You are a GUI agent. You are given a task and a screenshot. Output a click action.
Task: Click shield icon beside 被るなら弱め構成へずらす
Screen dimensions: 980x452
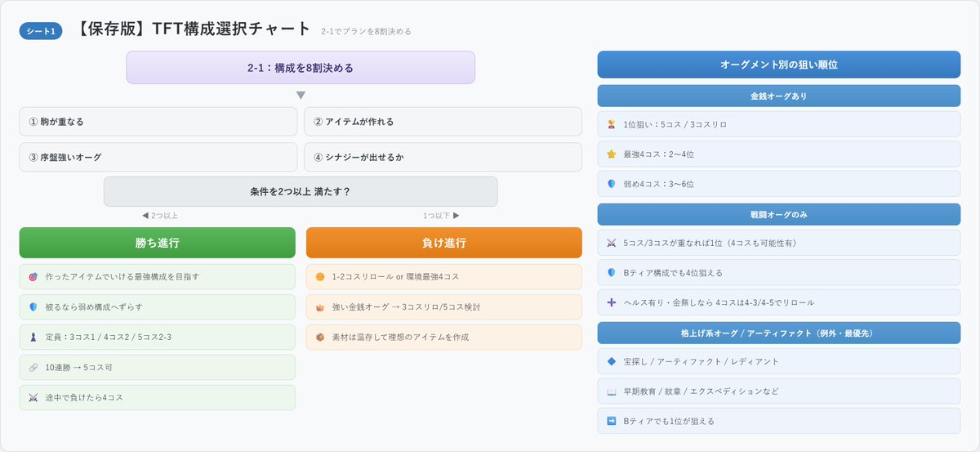(33, 307)
